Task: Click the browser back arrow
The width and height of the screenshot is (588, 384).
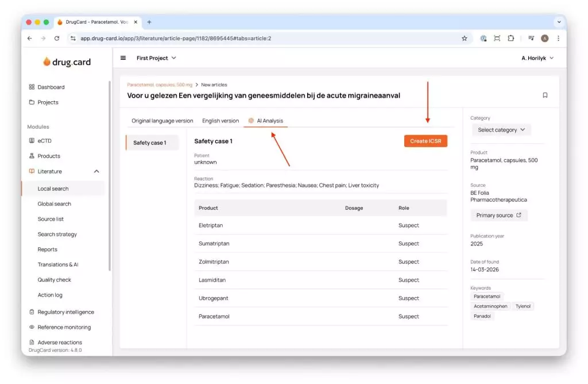Action: [30, 39]
